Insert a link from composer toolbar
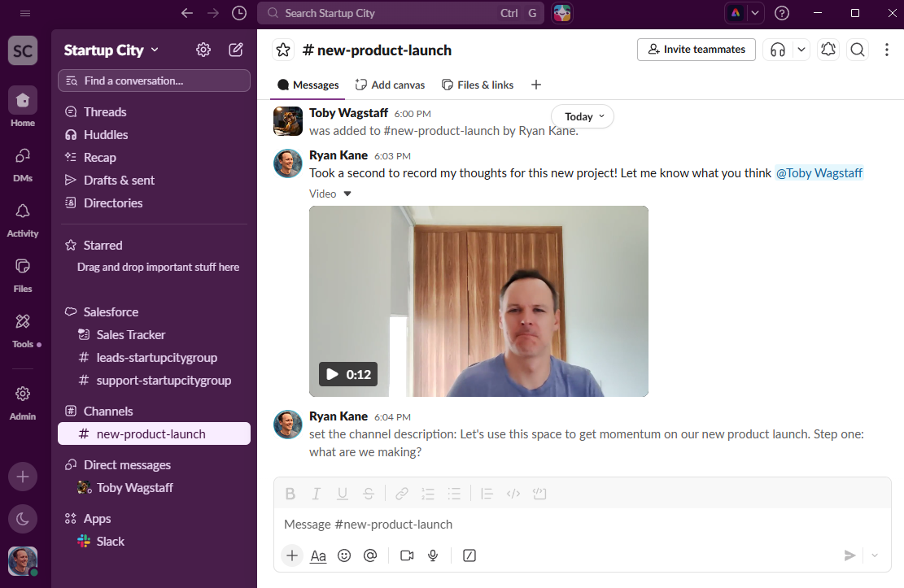The image size is (904, 588). (x=402, y=494)
